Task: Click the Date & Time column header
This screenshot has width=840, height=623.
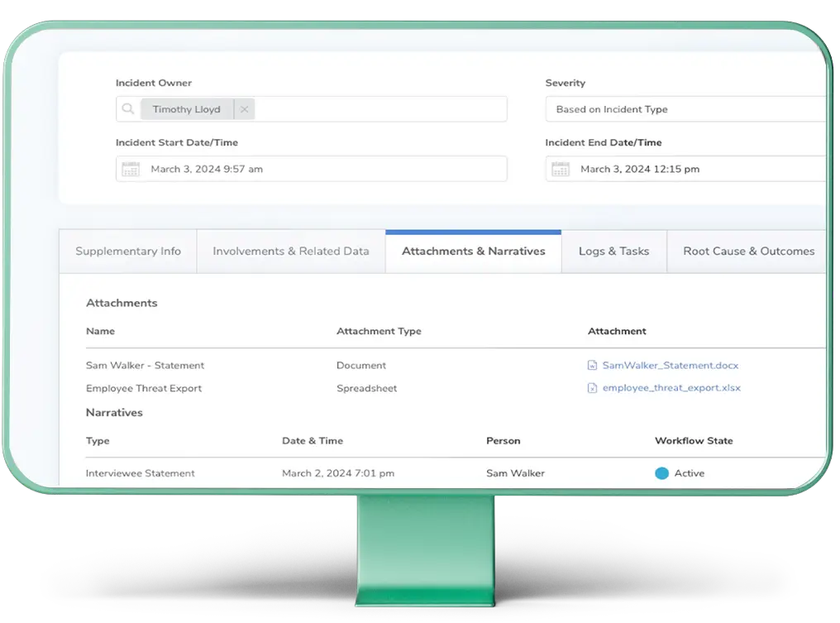Action: (x=313, y=441)
